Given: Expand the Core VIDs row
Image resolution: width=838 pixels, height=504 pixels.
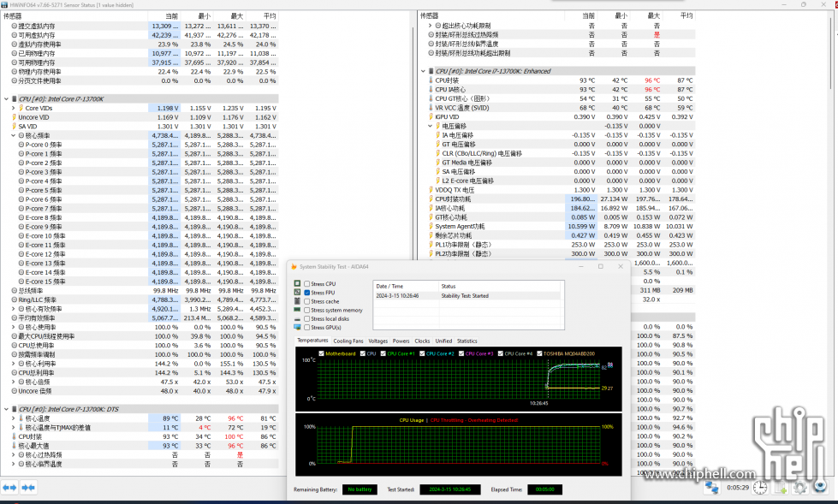Looking at the screenshot, I should (14, 108).
